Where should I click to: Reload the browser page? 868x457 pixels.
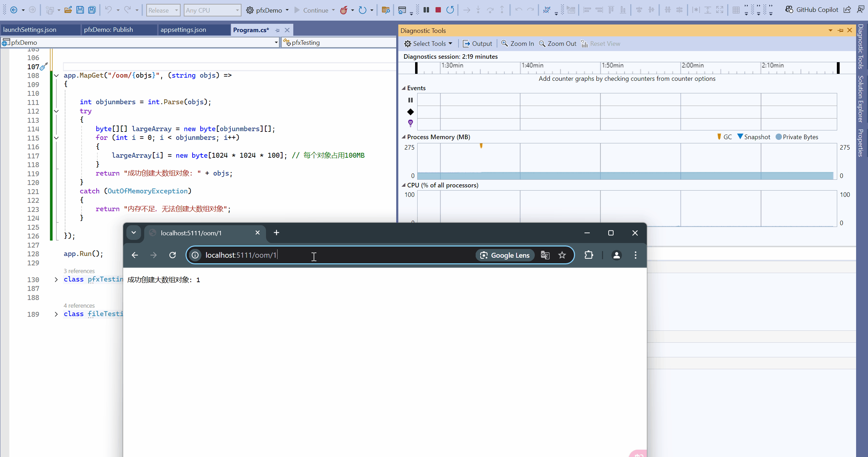click(173, 255)
